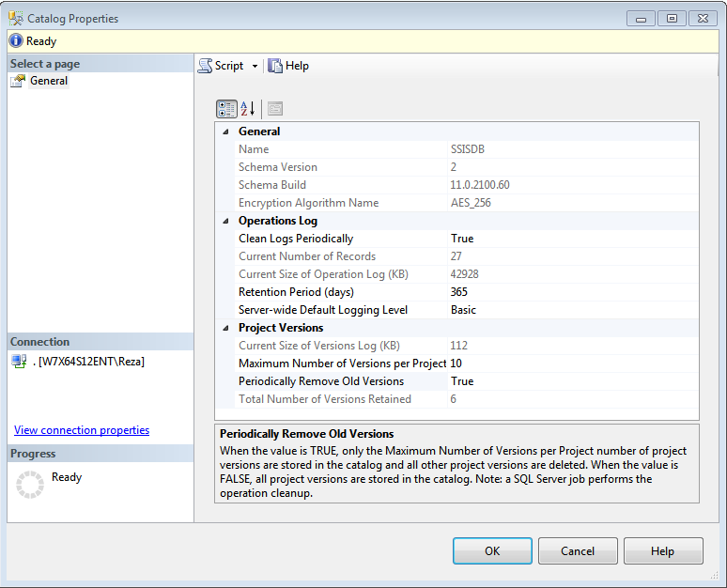
Task: Click the Property Pages icon
Action: [274, 108]
